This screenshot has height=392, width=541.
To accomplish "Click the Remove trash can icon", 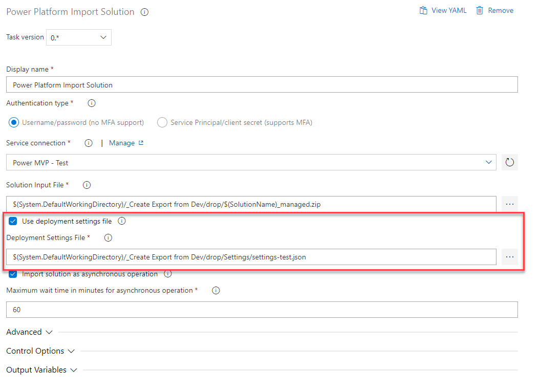I will 480,10.
